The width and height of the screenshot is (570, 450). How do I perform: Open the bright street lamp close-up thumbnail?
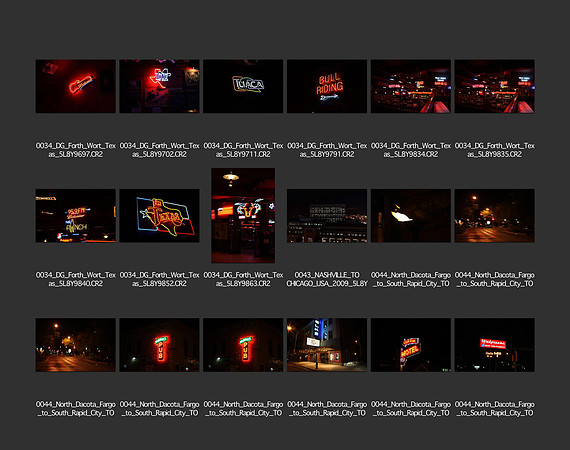click(x=411, y=216)
